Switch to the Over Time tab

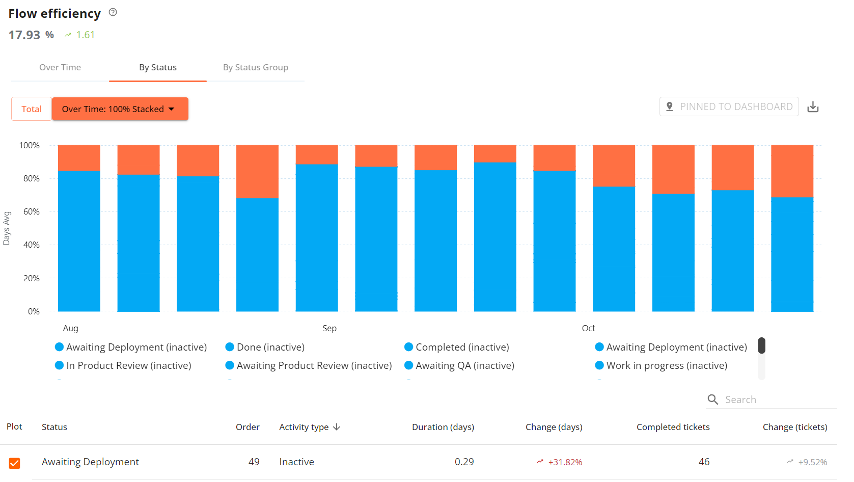click(x=60, y=68)
